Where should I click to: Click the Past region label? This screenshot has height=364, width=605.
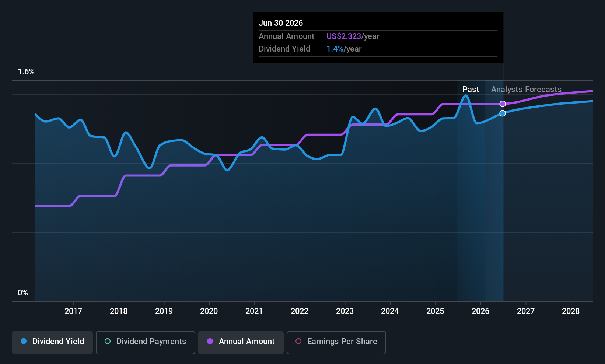click(471, 89)
